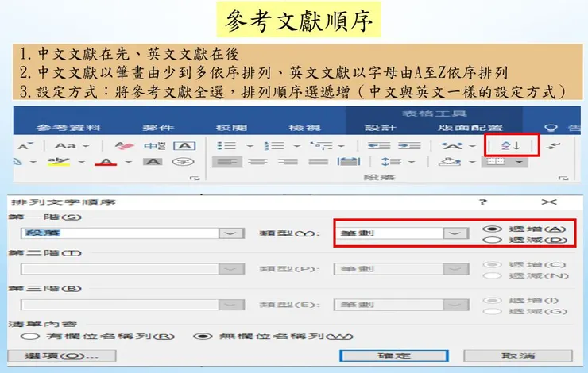The width and height of the screenshot is (588, 373).
Task: Expand the multilevel list dropdown arrow
Action: pos(341,146)
